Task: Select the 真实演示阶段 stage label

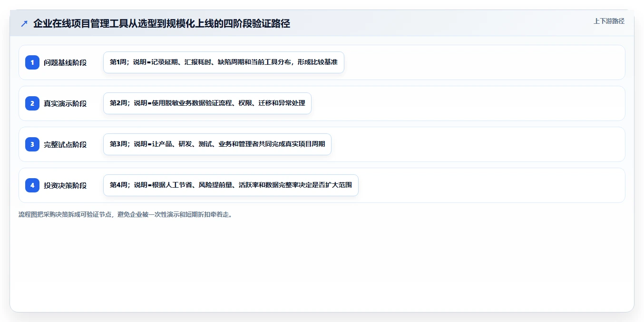Action: (65, 103)
